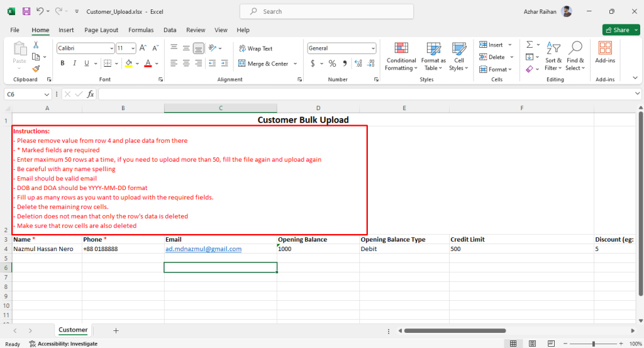
Task: Open Format as Table gallery
Action: pyautogui.click(x=433, y=57)
